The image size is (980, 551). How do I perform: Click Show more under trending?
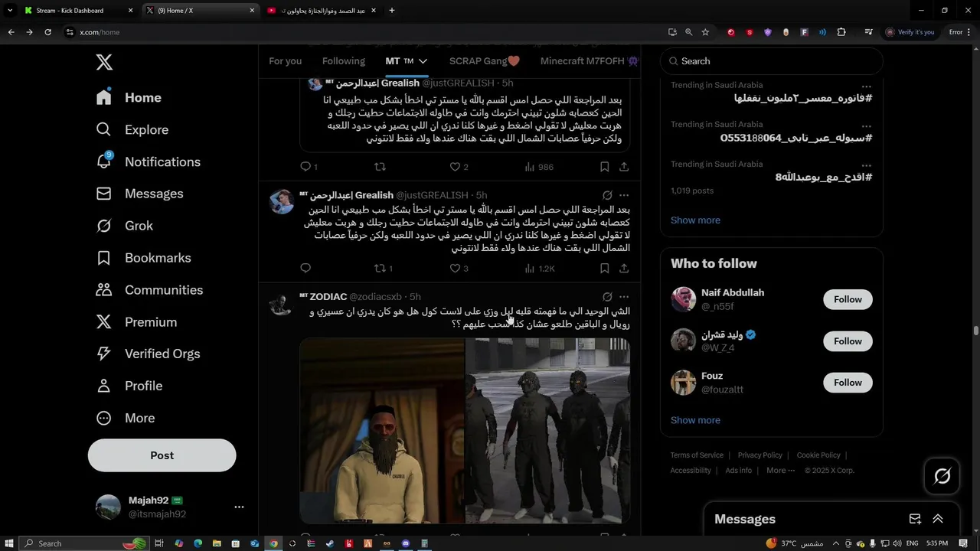pos(695,220)
